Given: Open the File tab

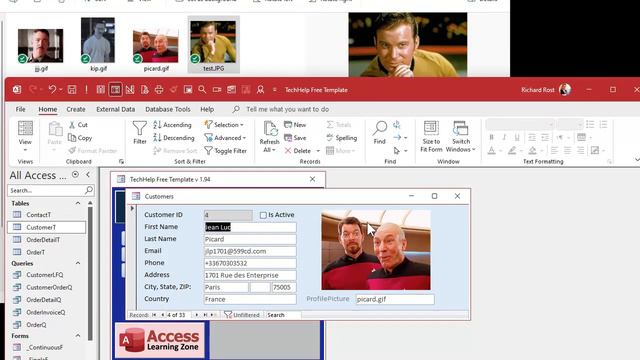Looking at the screenshot, I should click(20, 109).
